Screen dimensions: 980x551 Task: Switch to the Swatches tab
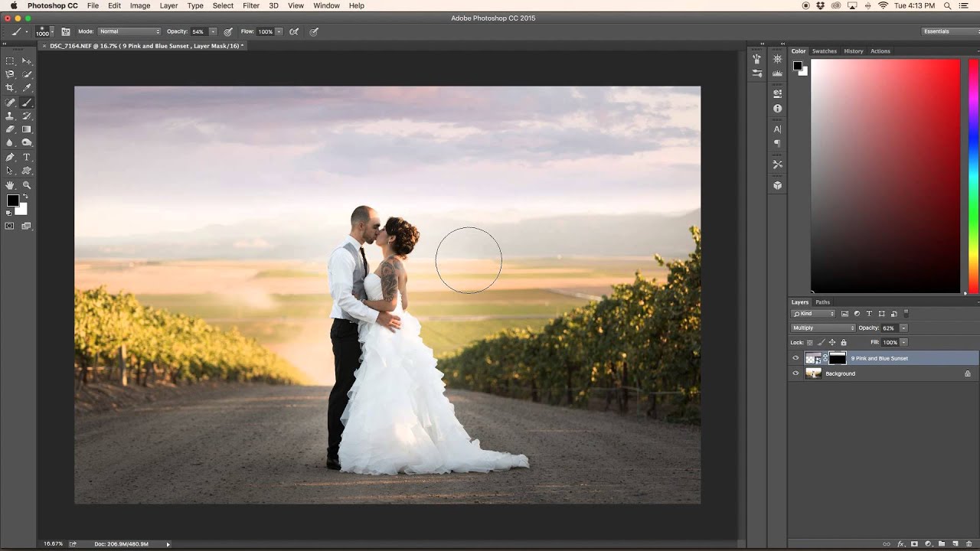pos(825,51)
